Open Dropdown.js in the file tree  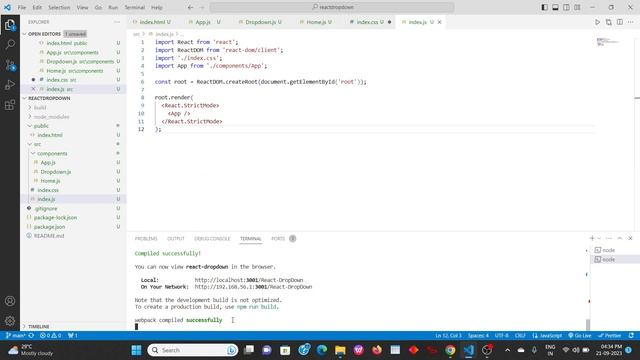56,172
